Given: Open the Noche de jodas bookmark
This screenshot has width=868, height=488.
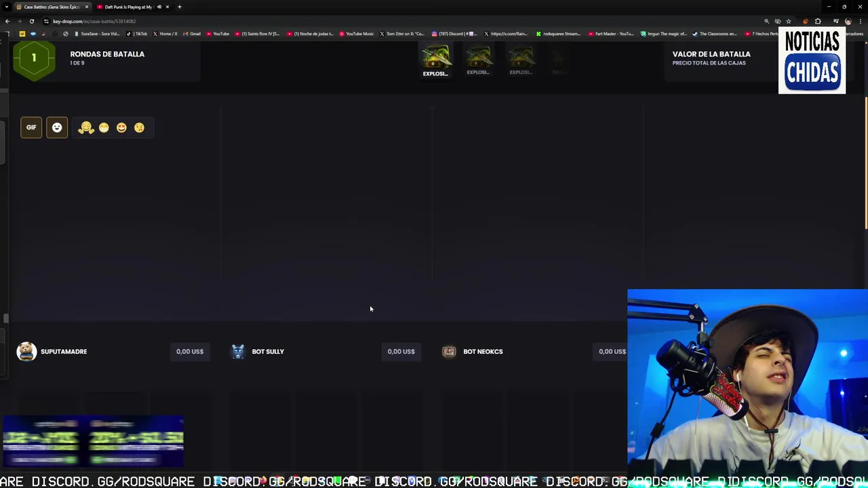Looking at the screenshot, I should click(311, 34).
